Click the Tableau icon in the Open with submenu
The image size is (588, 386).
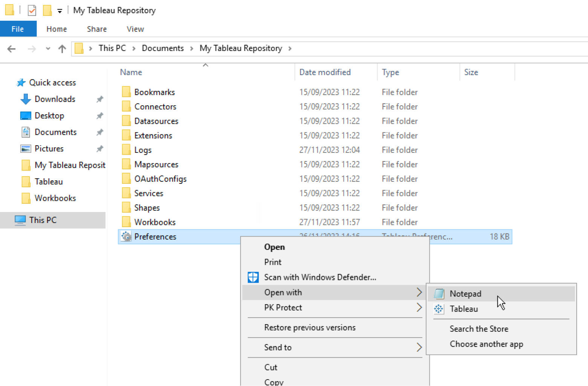(439, 309)
